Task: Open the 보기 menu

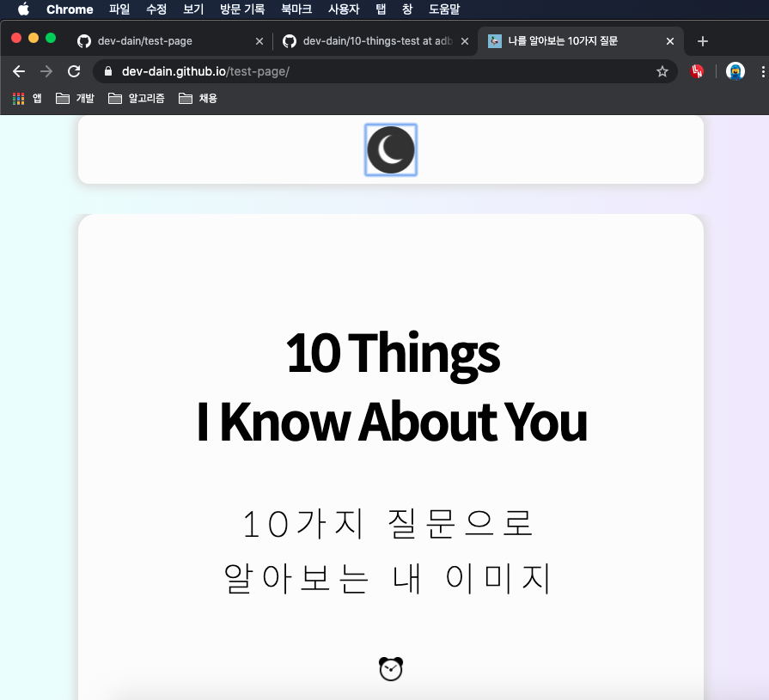Action: (193, 9)
